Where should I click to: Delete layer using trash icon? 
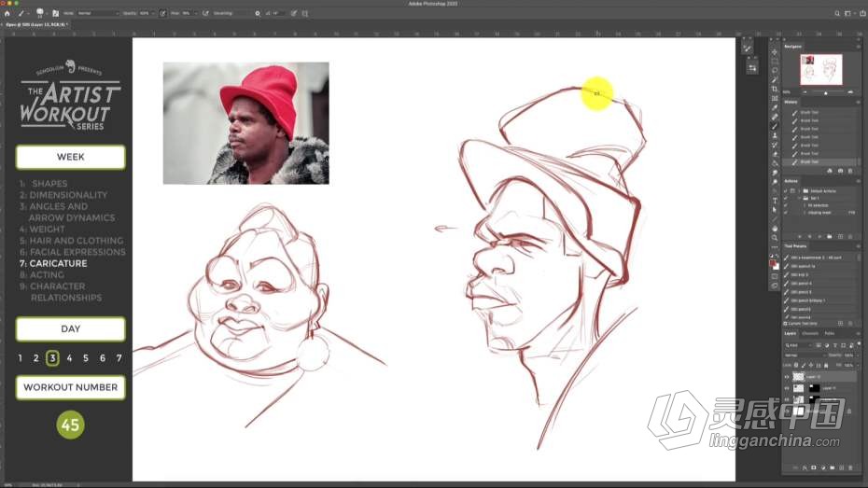click(851, 468)
